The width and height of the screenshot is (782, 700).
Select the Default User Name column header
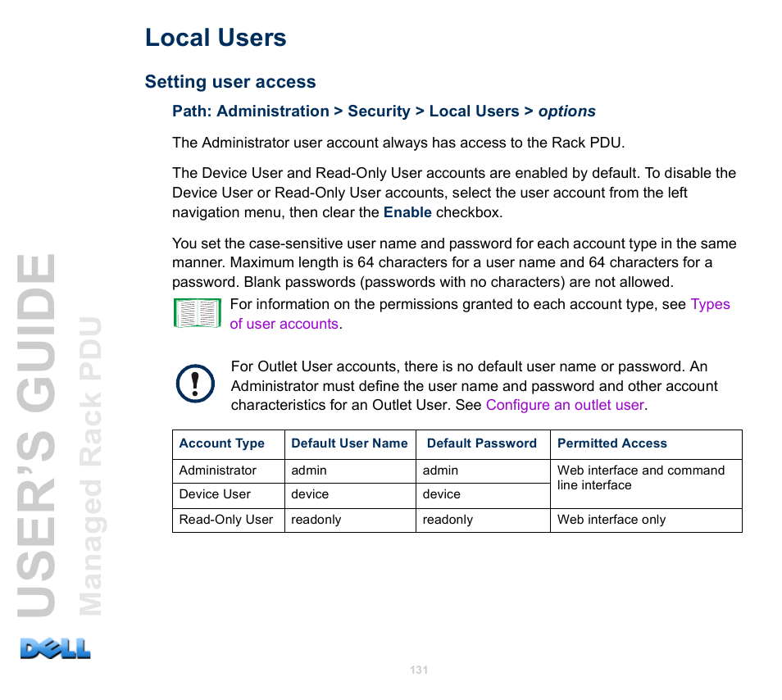coord(349,443)
